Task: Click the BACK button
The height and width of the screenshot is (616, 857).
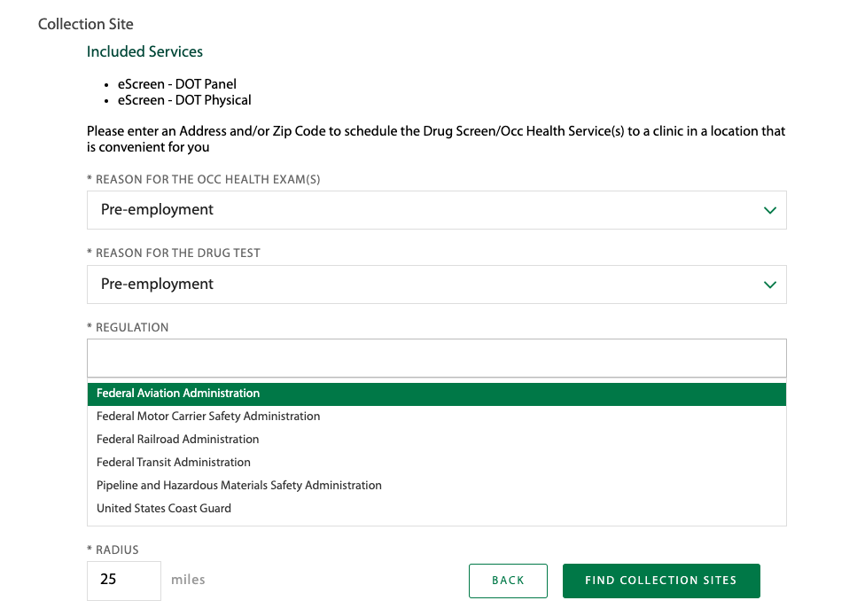Action: [508, 581]
